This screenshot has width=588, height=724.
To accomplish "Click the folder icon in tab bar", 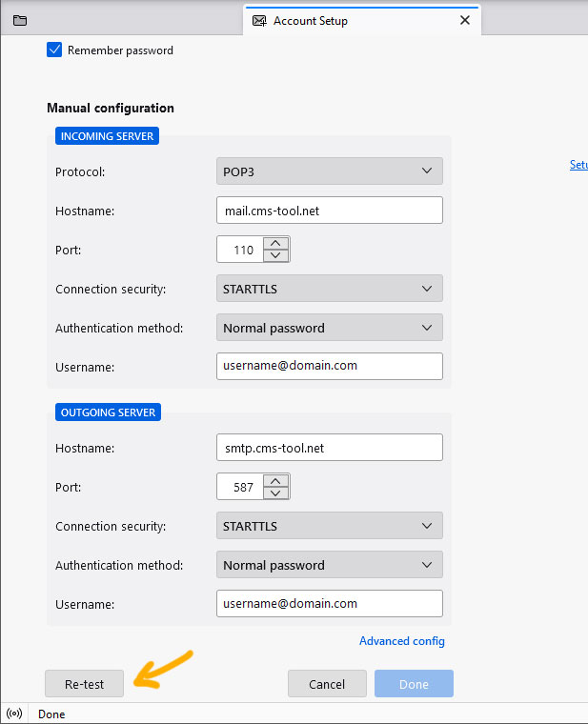I will point(20,20).
